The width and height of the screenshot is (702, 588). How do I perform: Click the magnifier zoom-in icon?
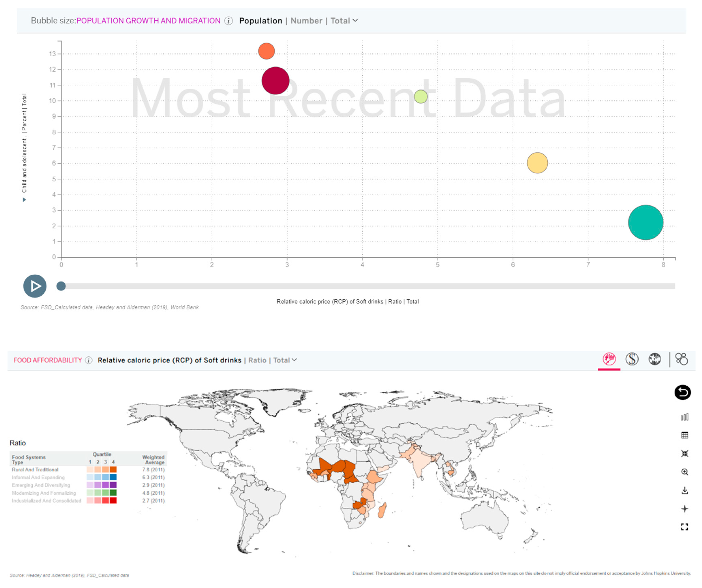(684, 472)
